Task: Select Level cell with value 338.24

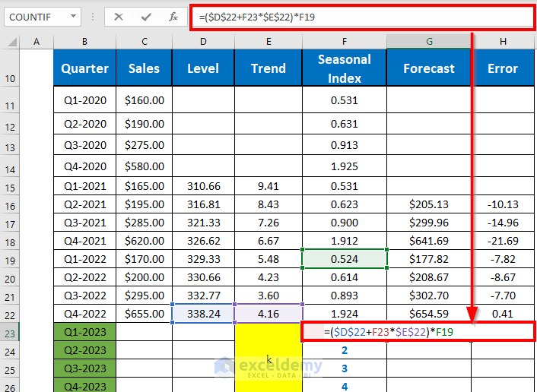Action: click(x=203, y=311)
